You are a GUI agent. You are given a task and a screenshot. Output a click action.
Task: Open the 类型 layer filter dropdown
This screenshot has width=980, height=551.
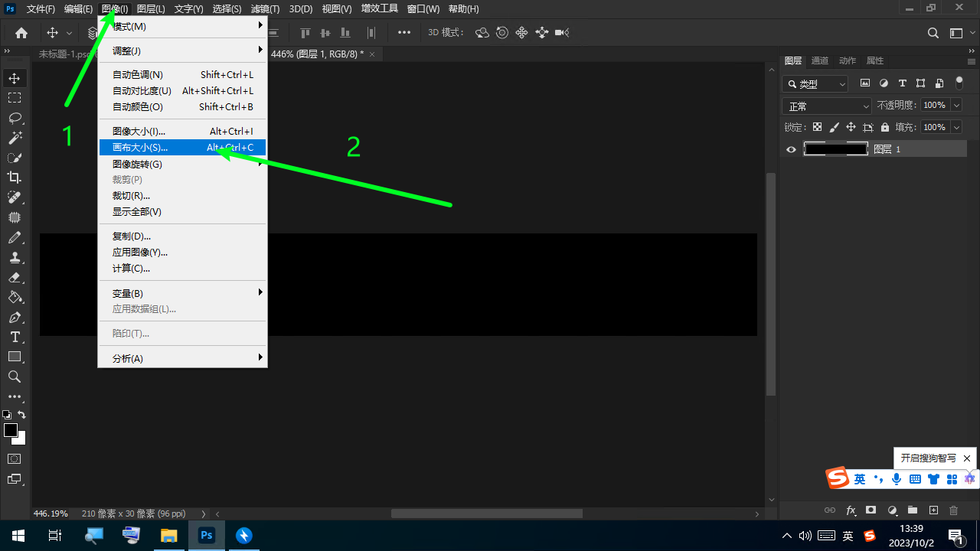tap(815, 84)
